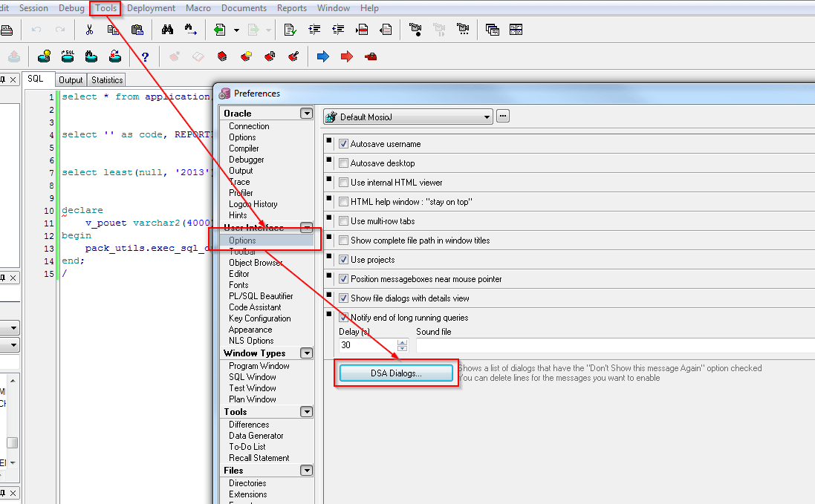Increase the Delay value with the up stepper
The height and width of the screenshot is (504, 815).
tap(402, 341)
